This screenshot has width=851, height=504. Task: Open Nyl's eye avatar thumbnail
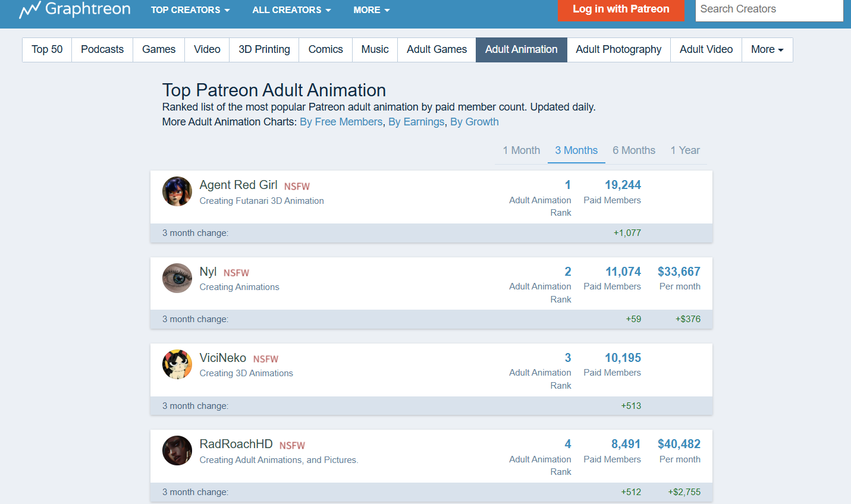point(177,278)
